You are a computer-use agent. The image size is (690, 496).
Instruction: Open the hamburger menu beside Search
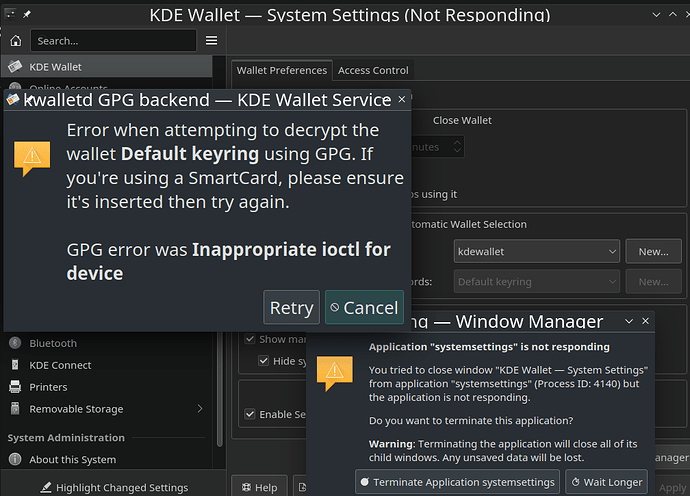click(212, 40)
